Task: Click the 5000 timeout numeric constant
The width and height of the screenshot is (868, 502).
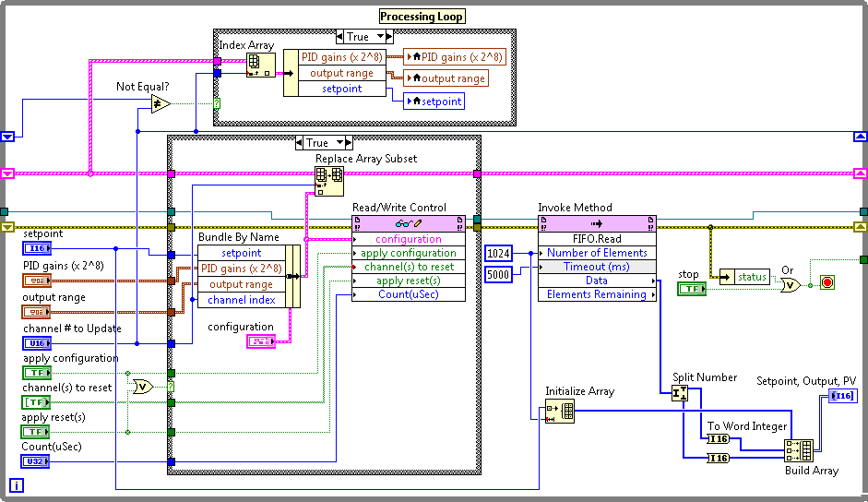Action: (x=499, y=274)
